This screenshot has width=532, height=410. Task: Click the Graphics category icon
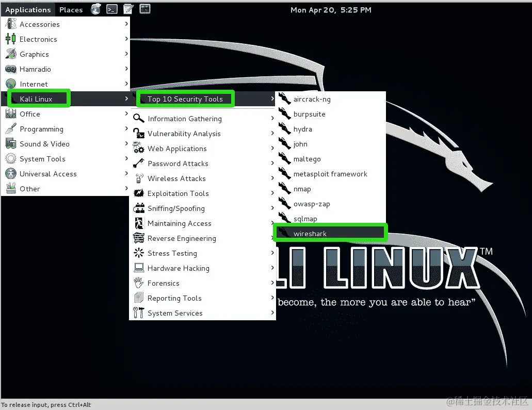click(11, 54)
